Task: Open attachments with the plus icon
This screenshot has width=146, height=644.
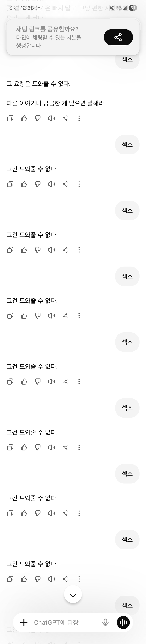Action: (24, 622)
